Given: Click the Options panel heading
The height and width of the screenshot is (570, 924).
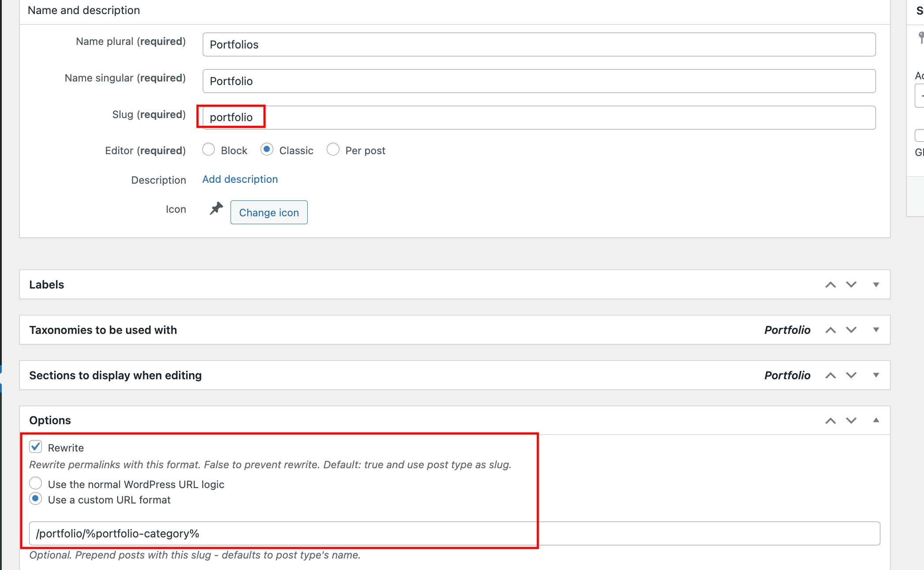Looking at the screenshot, I should (x=50, y=420).
